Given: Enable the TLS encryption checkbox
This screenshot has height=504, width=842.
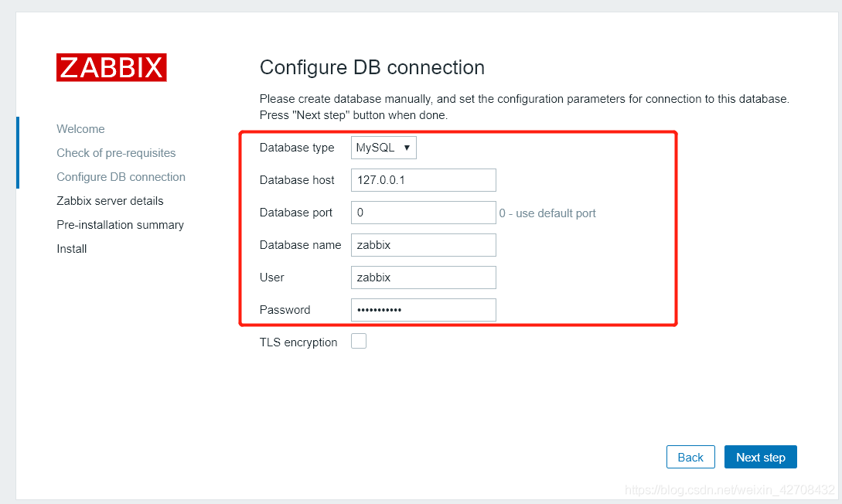Looking at the screenshot, I should (x=359, y=341).
